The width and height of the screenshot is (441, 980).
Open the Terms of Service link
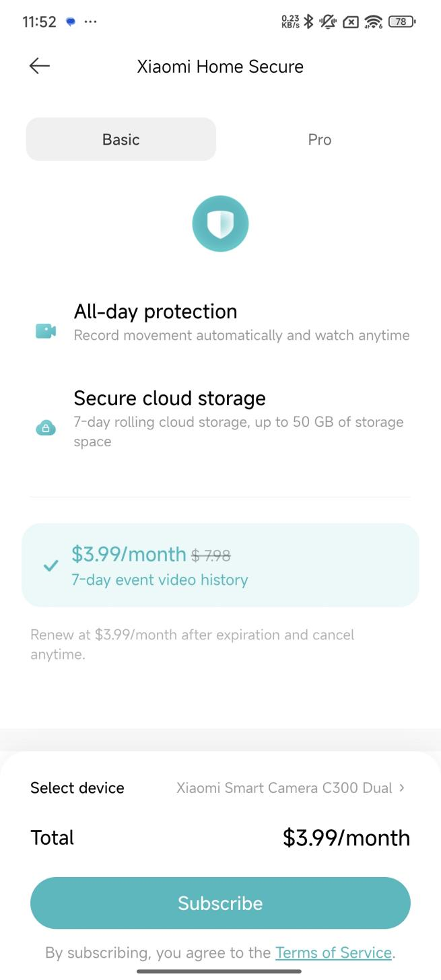(333, 952)
